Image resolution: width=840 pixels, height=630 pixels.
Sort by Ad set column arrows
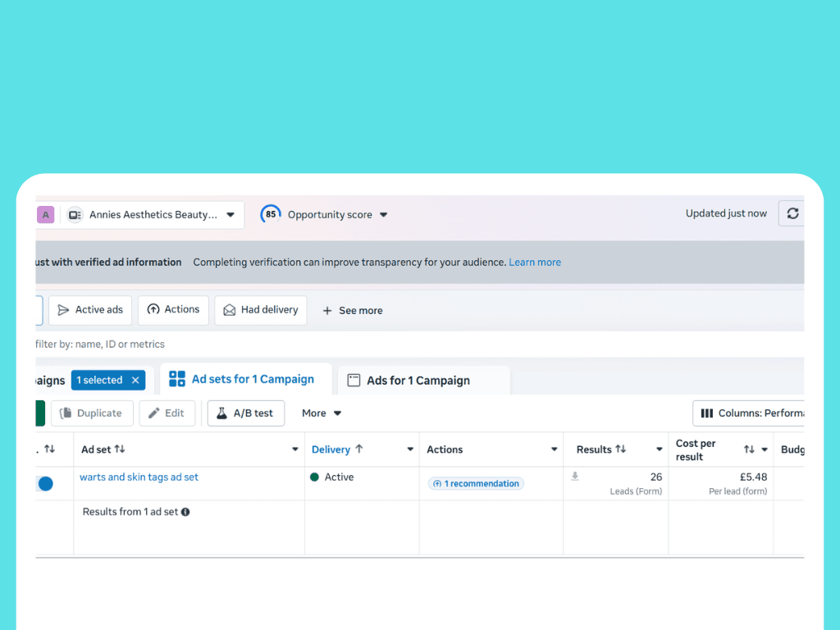click(120, 450)
